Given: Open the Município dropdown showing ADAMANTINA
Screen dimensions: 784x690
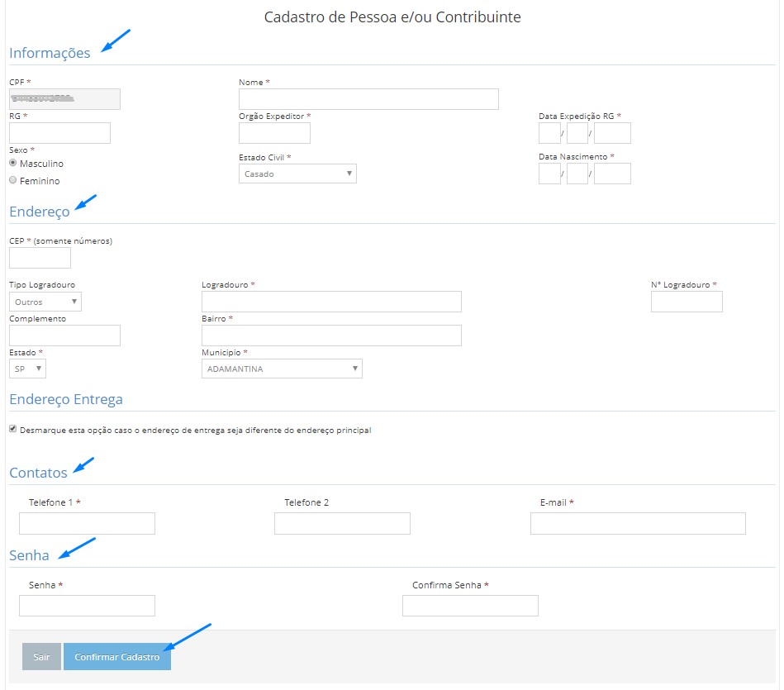Looking at the screenshot, I should click(282, 369).
